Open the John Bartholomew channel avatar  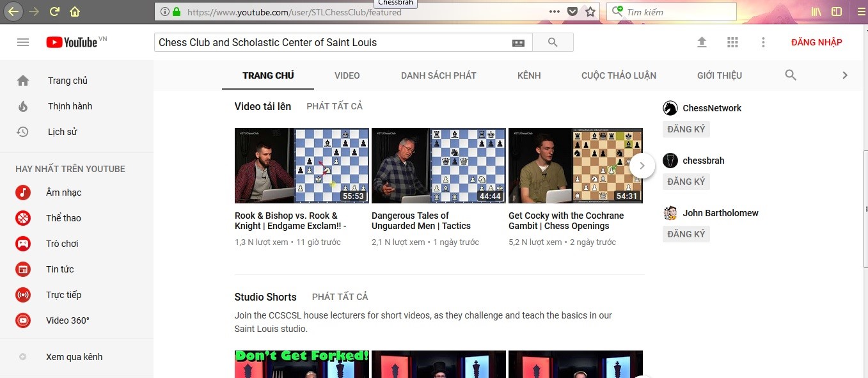pyautogui.click(x=670, y=213)
